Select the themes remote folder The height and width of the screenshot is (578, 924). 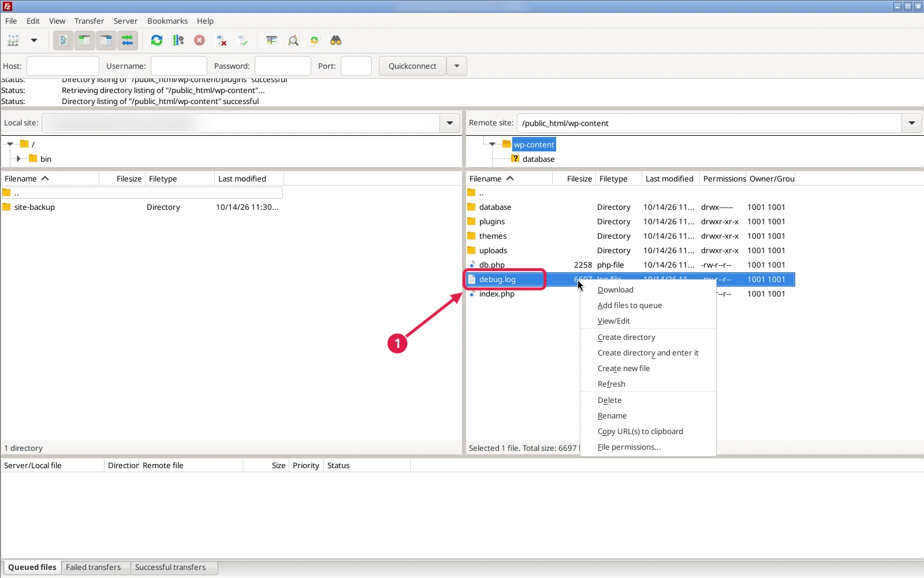(493, 236)
